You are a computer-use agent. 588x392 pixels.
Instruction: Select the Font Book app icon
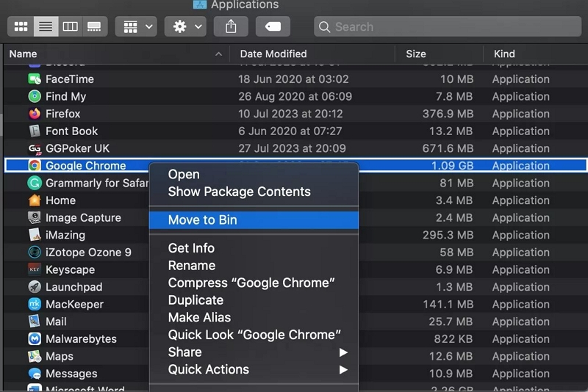pos(35,131)
